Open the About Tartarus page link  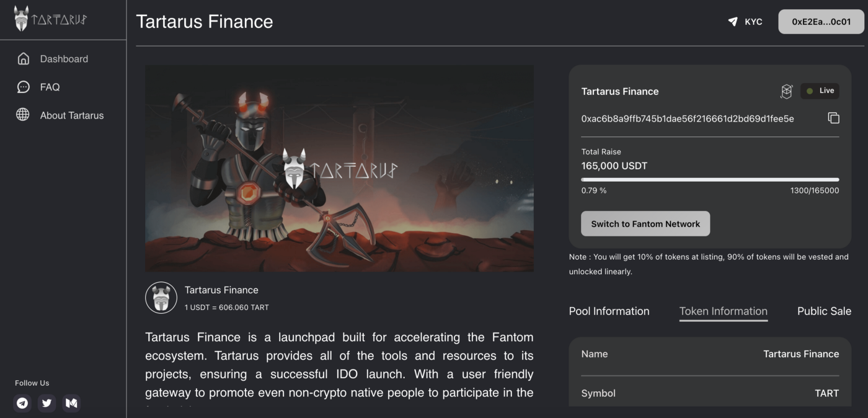(x=72, y=115)
